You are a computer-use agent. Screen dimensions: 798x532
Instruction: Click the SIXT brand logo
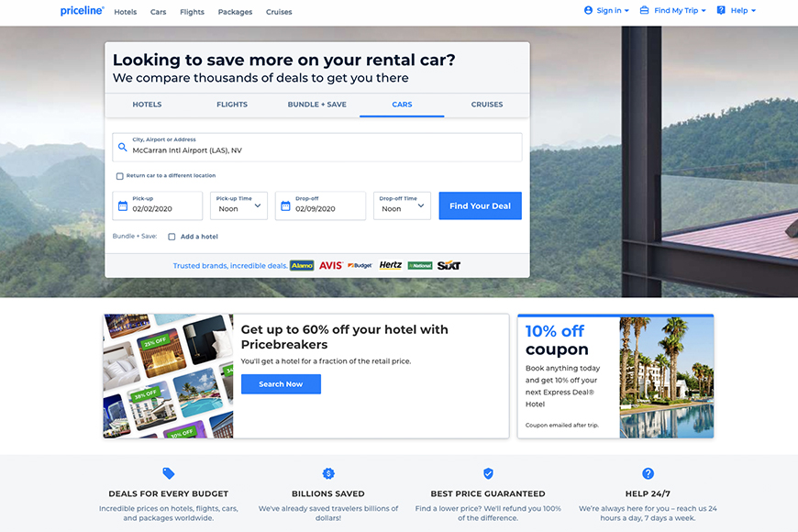[x=449, y=265]
